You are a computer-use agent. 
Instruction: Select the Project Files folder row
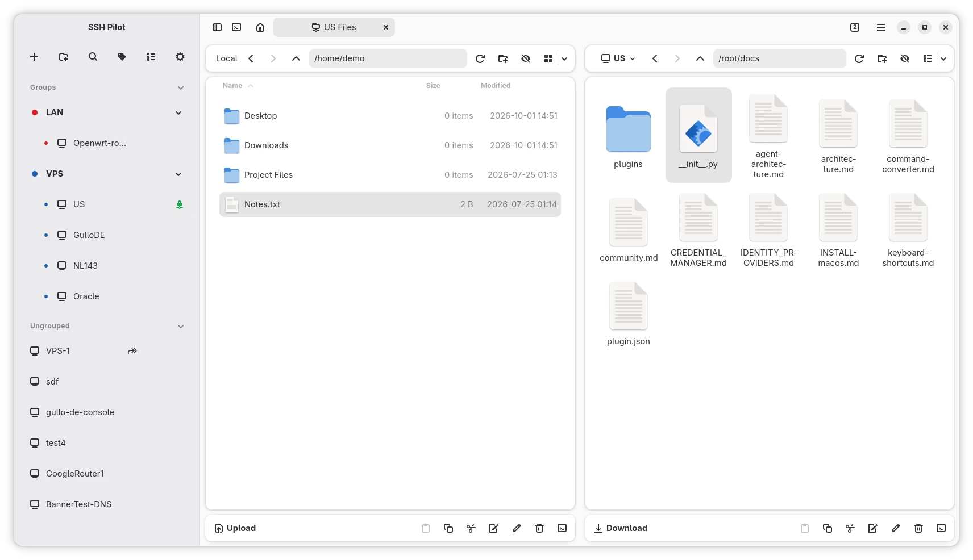coord(390,175)
